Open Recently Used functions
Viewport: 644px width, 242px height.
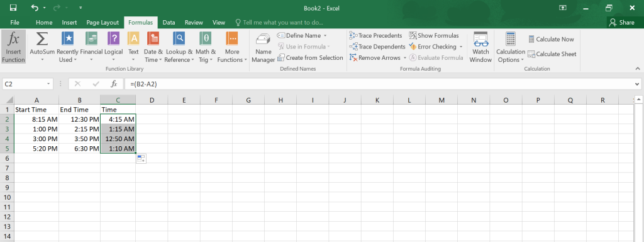(x=68, y=47)
